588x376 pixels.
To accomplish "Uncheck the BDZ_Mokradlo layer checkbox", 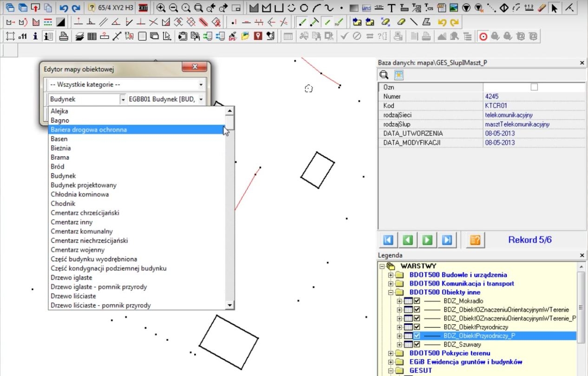I will pos(417,301).
